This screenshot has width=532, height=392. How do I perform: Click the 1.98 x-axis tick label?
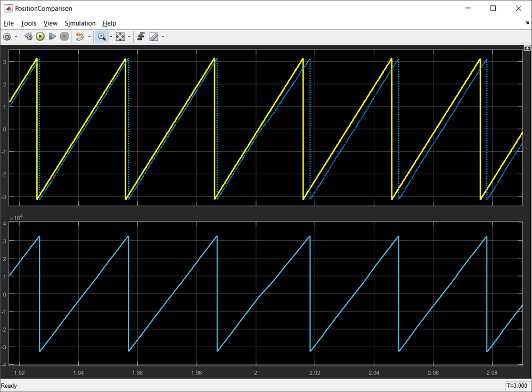(197, 373)
